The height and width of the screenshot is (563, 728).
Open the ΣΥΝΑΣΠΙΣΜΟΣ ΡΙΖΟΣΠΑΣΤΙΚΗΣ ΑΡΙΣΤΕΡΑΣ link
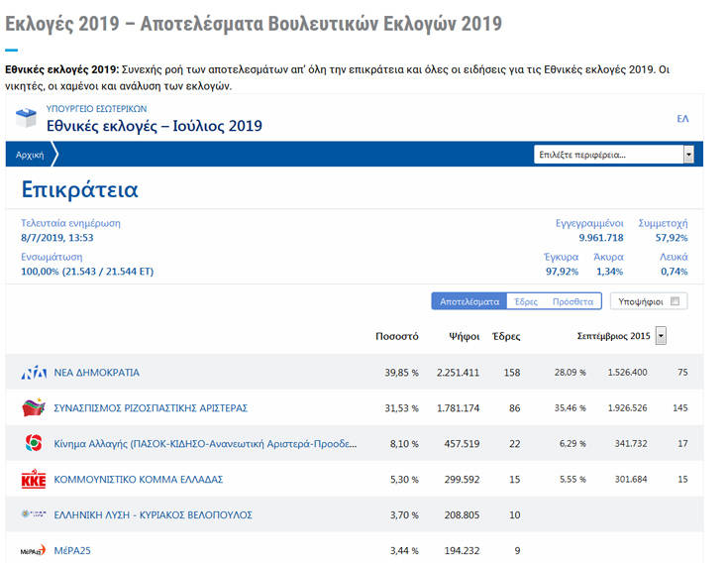tap(151, 408)
